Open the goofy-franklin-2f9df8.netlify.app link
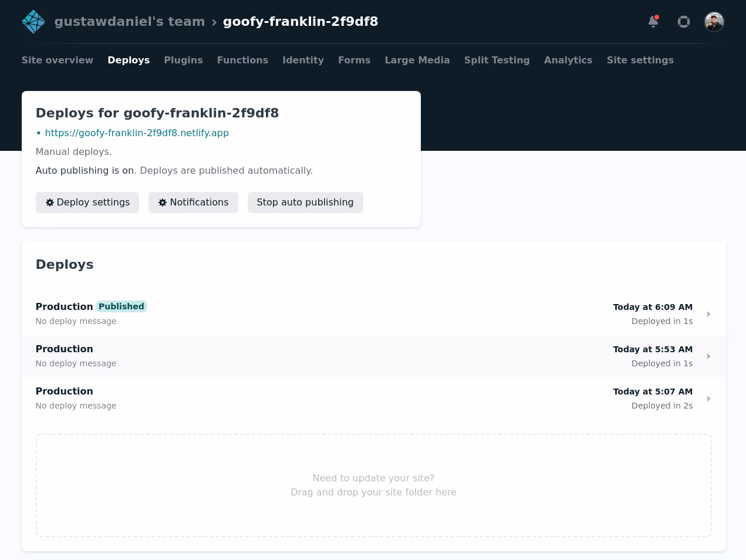The image size is (746, 560). 137,133
